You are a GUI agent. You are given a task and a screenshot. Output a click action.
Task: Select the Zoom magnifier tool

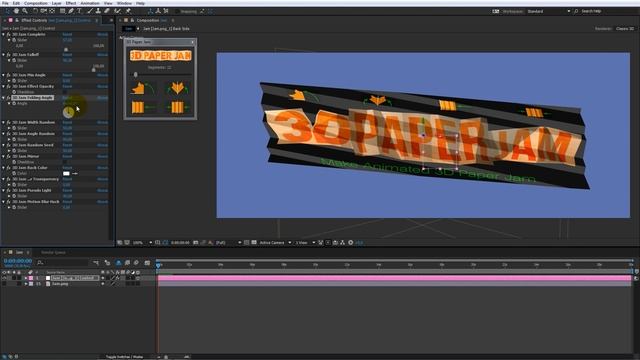pyautogui.click(x=25, y=11)
